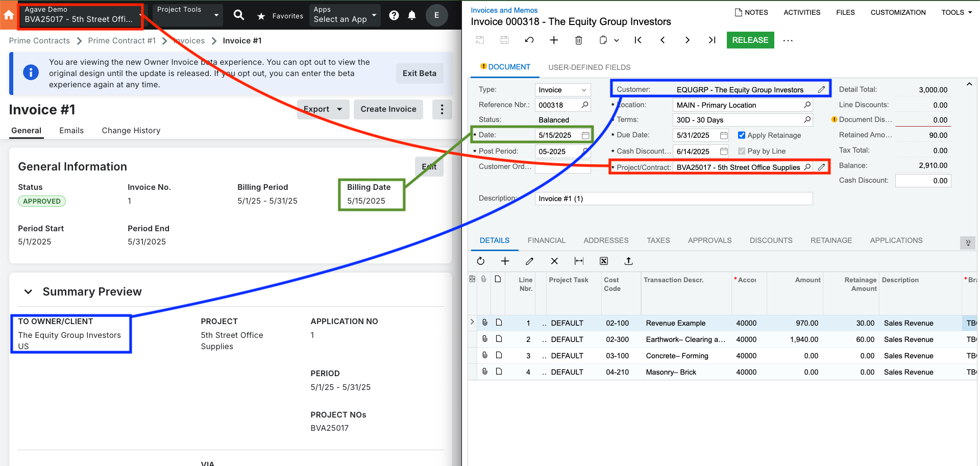The height and width of the screenshot is (466, 980).
Task: Select the Earthwork– Clearing row description
Action: pyautogui.click(x=685, y=339)
